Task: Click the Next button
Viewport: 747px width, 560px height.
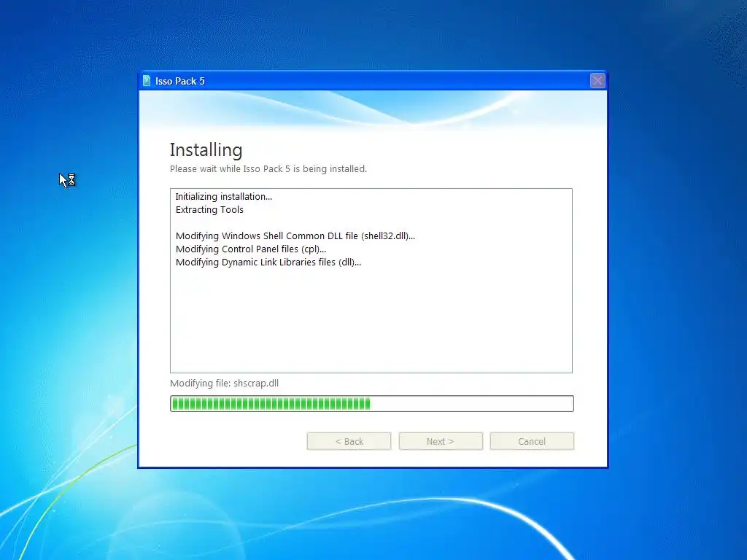Action: [x=441, y=441]
